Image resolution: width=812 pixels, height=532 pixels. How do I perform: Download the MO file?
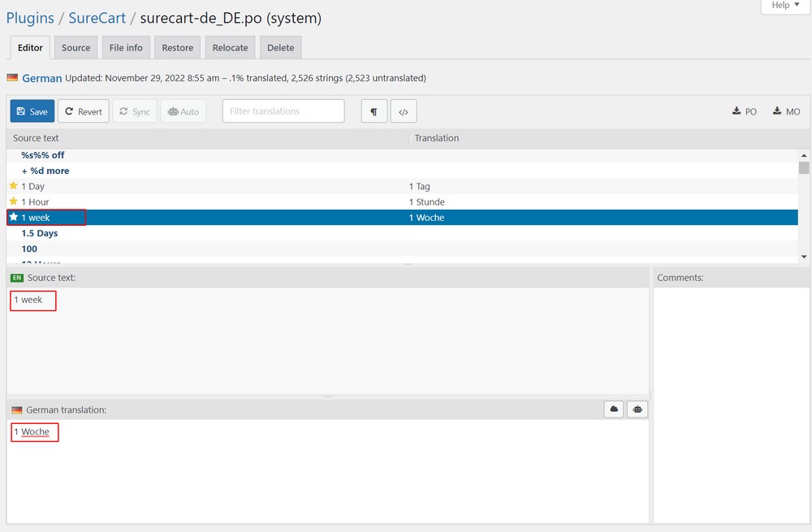coord(786,111)
